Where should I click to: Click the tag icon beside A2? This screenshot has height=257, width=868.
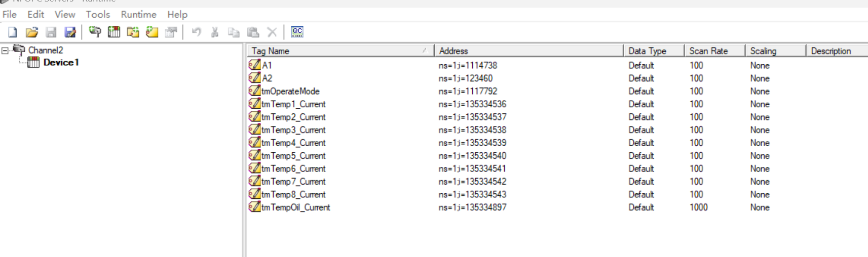[254, 78]
